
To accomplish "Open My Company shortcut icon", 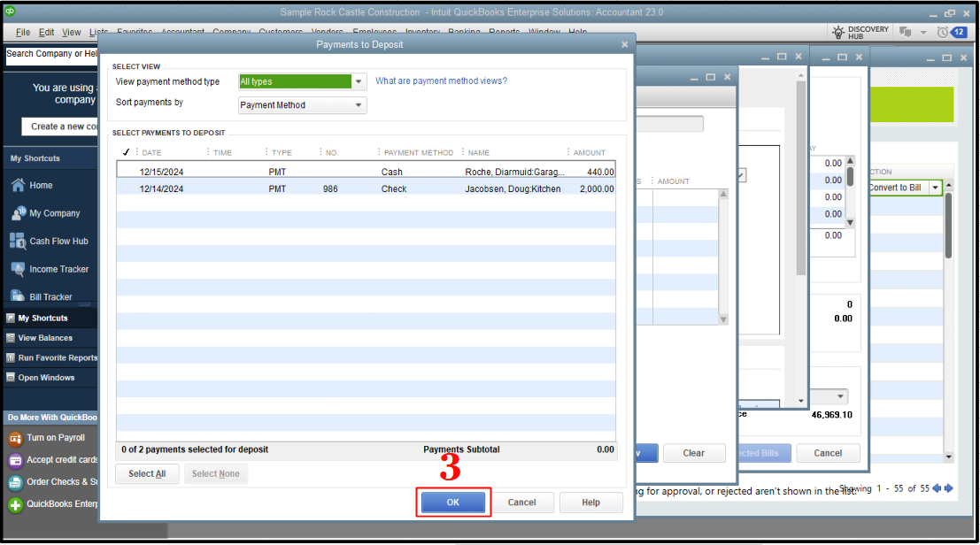I will tap(18, 213).
